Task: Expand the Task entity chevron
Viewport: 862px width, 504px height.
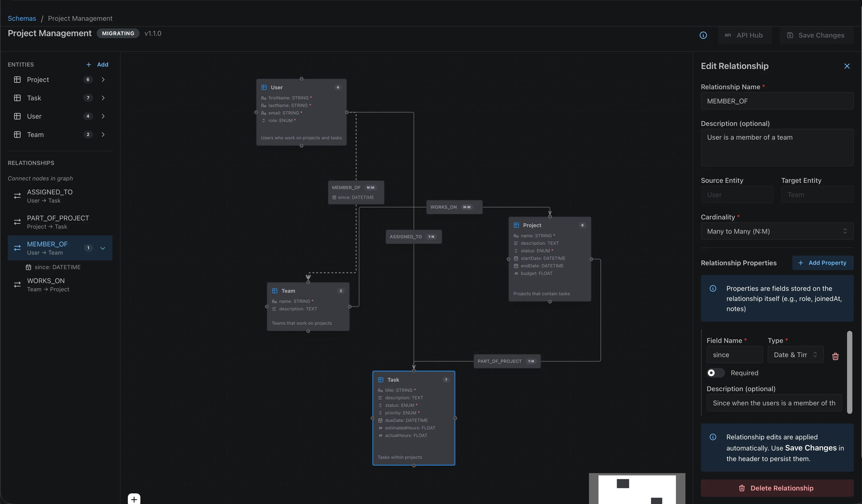Action: (x=103, y=98)
